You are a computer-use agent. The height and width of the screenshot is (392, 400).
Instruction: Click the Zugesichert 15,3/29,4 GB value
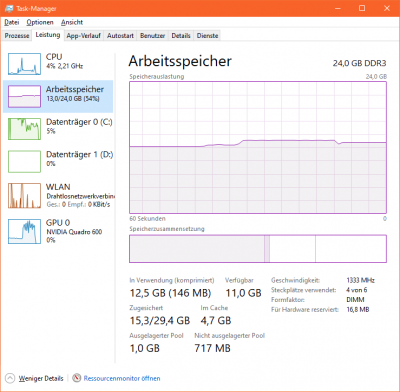pyautogui.click(x=160, y=321)
